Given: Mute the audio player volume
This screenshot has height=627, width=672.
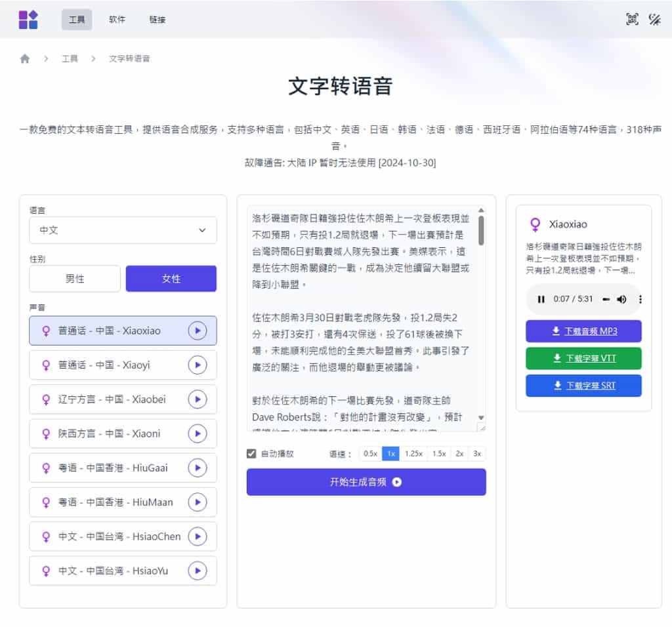Looking at the screenshot, I should tap(621, 299).
